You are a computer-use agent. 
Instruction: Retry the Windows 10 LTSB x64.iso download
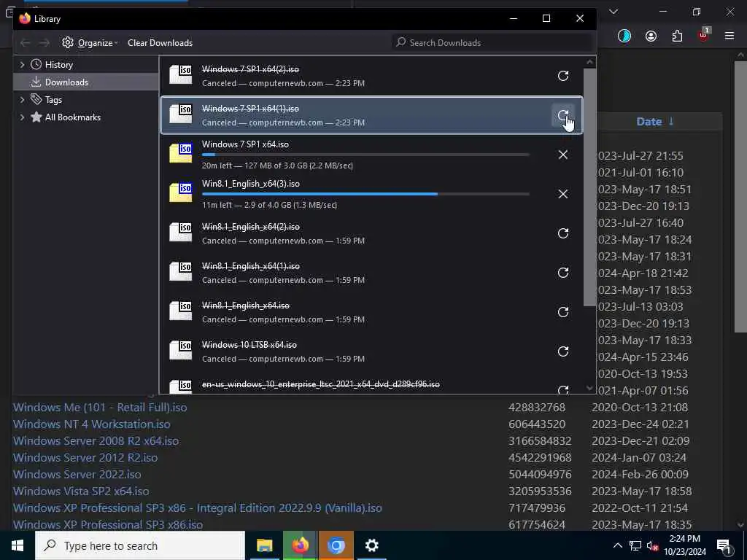tap(563, 351)
